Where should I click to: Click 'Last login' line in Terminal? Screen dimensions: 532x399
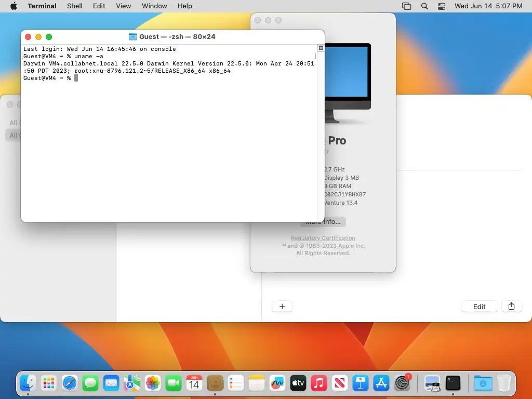99,49
